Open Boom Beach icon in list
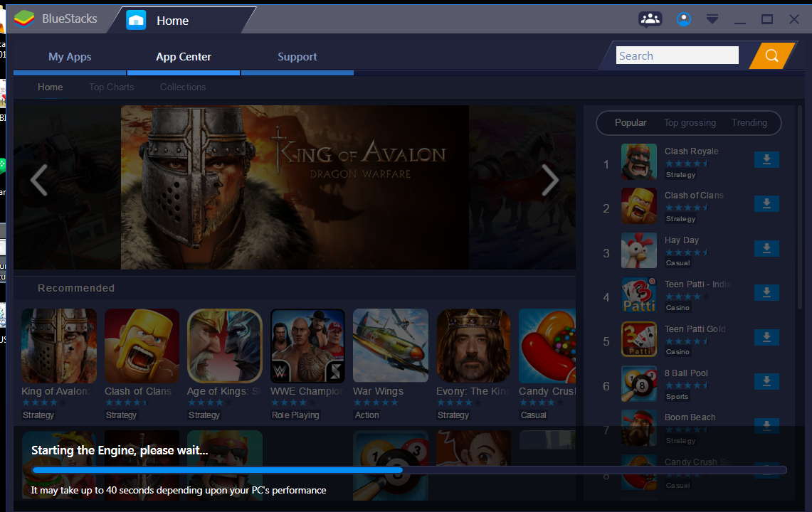The width and height of the screenshot is (812, 512). [x=639, y=428]
